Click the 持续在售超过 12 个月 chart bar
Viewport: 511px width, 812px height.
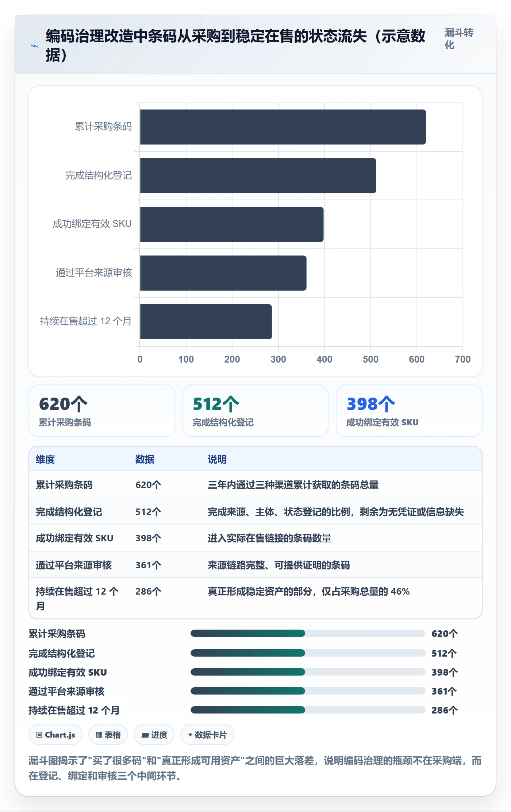click(x=206, y=322)
